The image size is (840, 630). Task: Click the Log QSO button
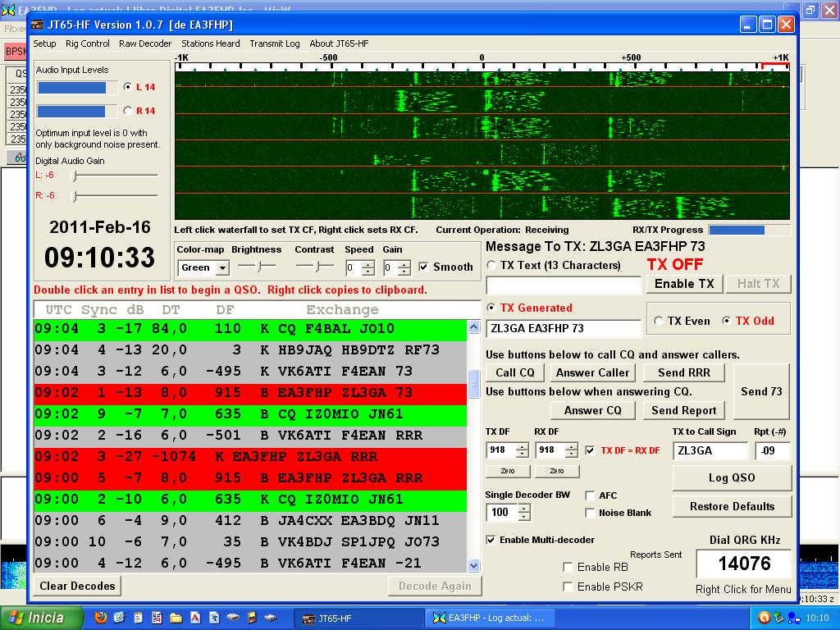[732, 477]
